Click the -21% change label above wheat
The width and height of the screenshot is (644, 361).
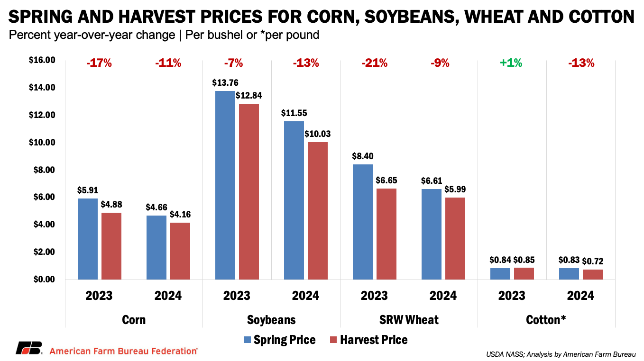tap(374, 63)
